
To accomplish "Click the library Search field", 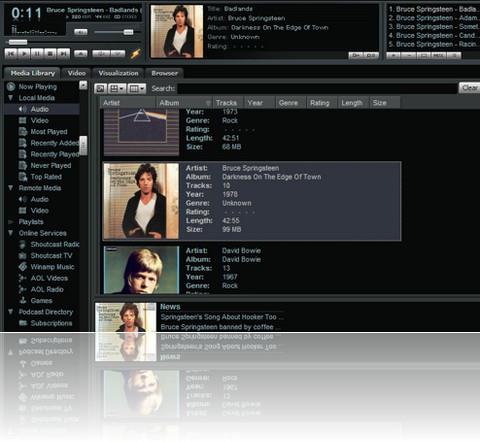I will pos(317,88).
